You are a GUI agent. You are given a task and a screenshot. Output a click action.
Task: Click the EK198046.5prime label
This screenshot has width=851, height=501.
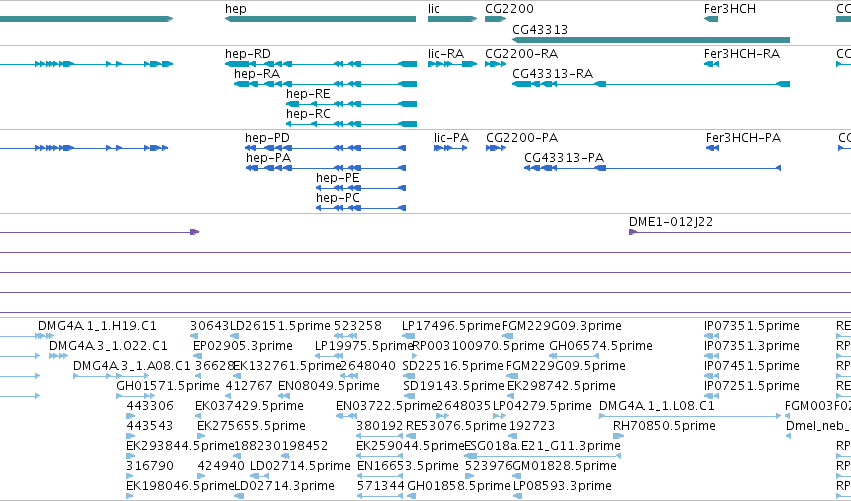click(180, 486)
